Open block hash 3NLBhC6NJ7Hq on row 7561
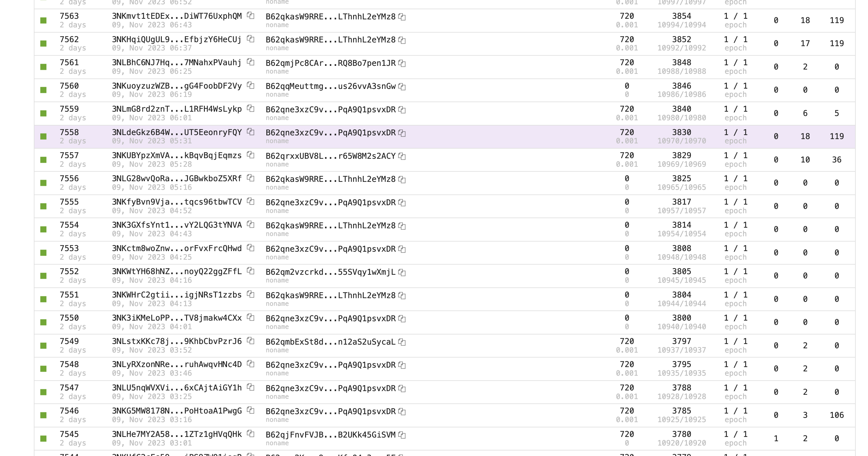 pyautogui.click(x=177, y=62)
